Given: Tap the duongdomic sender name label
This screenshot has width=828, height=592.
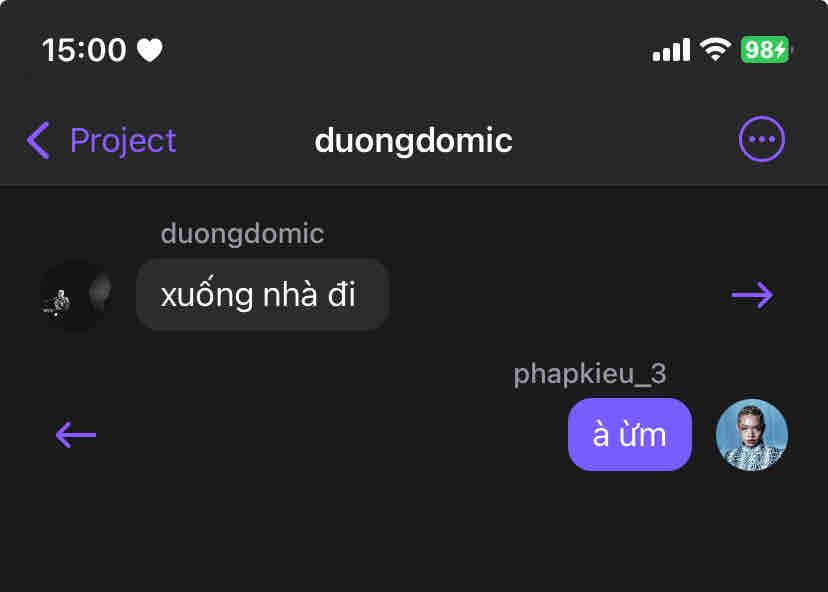Looking at the screenshot, I should pos(242,233).
